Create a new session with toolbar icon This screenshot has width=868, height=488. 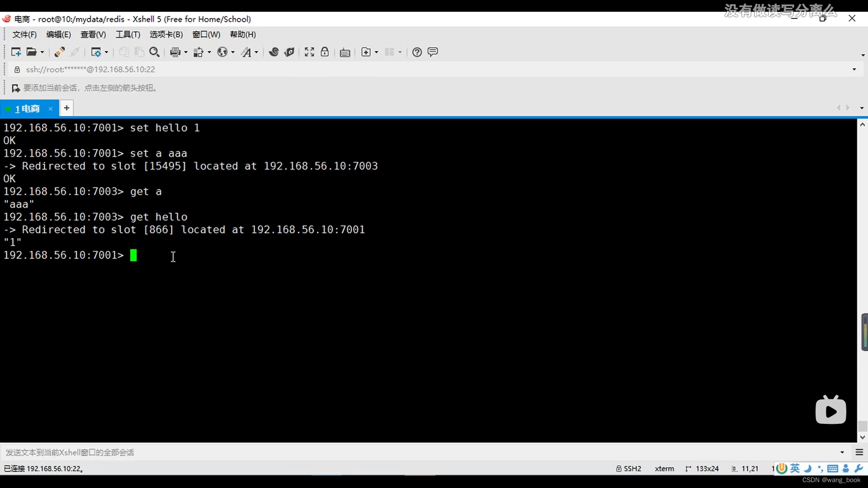click(x=16, y=52)
